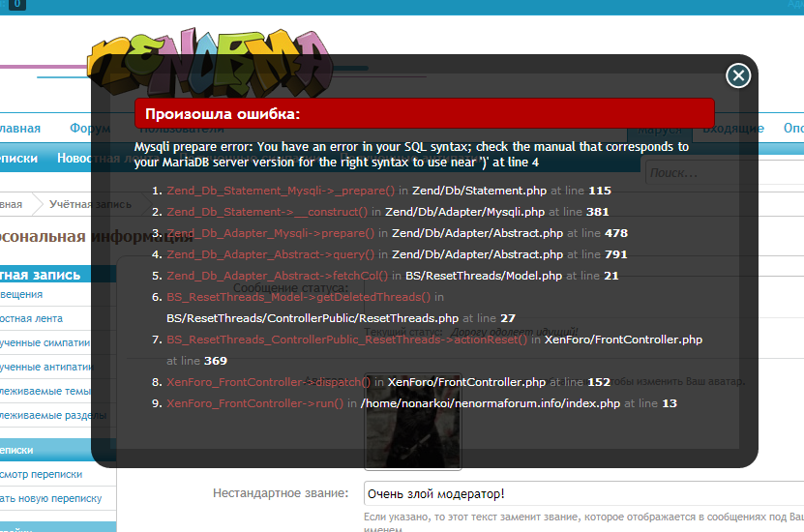This screenshot has height=532, width=804.
Task: Open the Маруся user tab
Action: pos(660,131)
